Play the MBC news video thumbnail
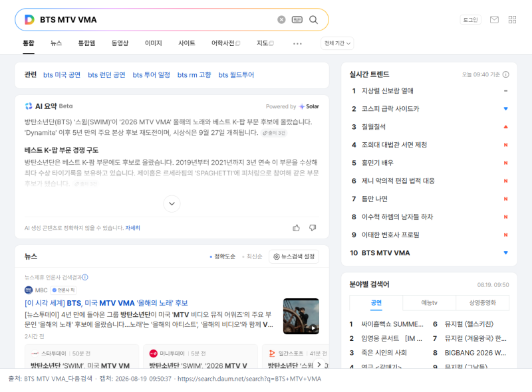This screenshot has height=392, width=532. [x=301, y=316]
